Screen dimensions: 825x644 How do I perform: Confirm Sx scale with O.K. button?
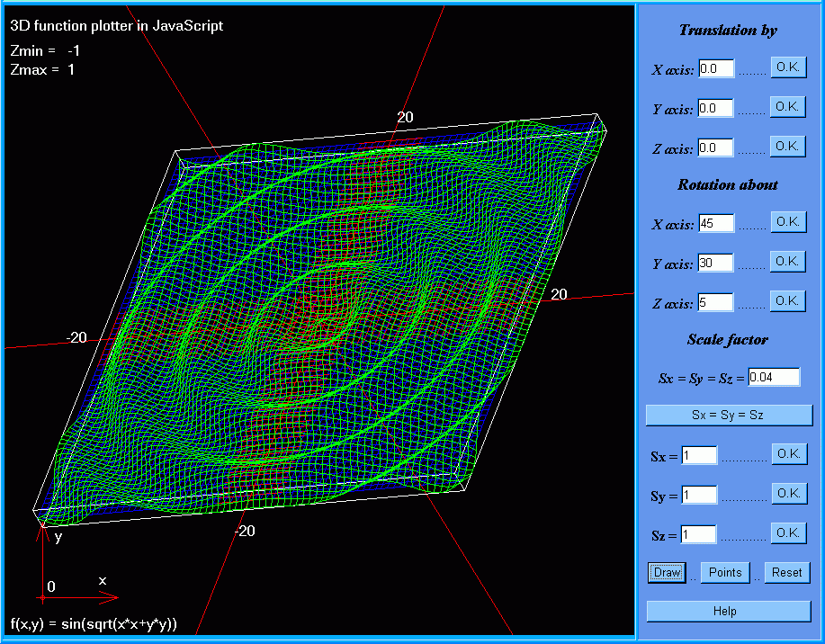click(789, 454)
